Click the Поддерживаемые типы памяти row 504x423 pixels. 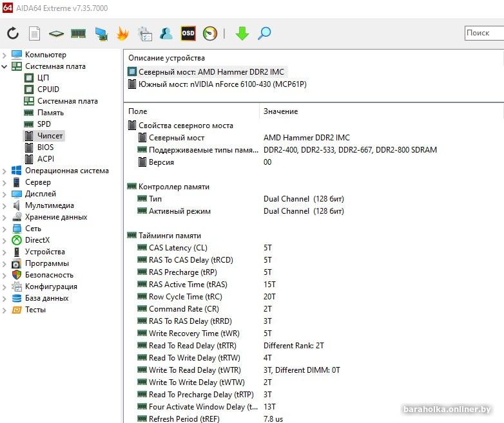point(204,149)
